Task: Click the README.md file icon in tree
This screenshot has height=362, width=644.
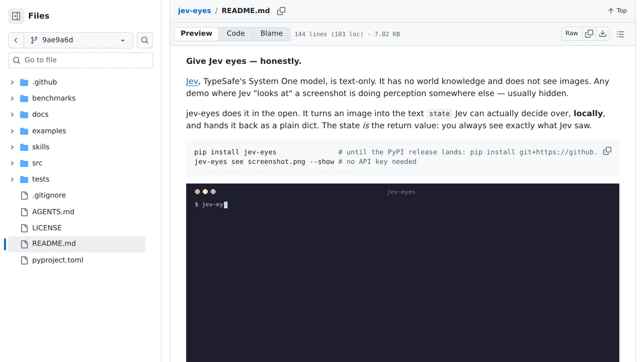Action: click(x=24, y=244)
